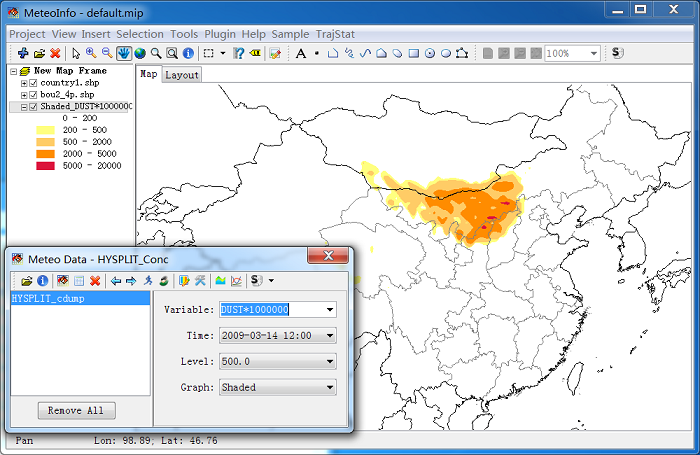Select HYSPLIT_cdump in the data file list
The width and height of the screenshot is (700, 455).
tap(80, 298)
